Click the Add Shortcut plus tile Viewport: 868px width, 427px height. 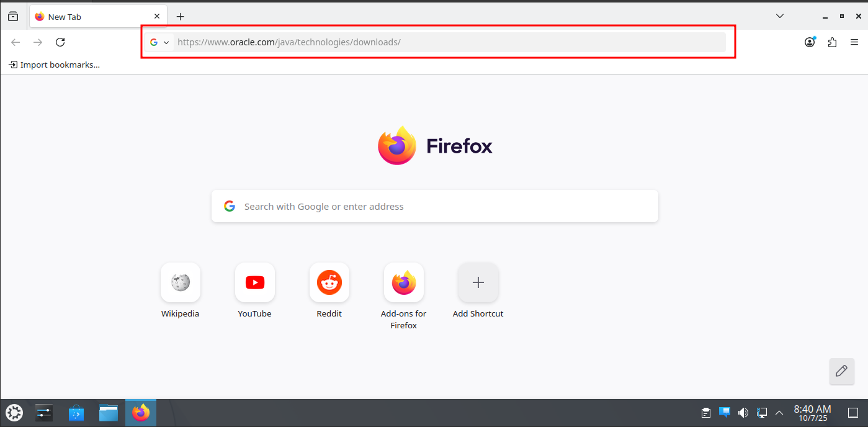(478, 283)
